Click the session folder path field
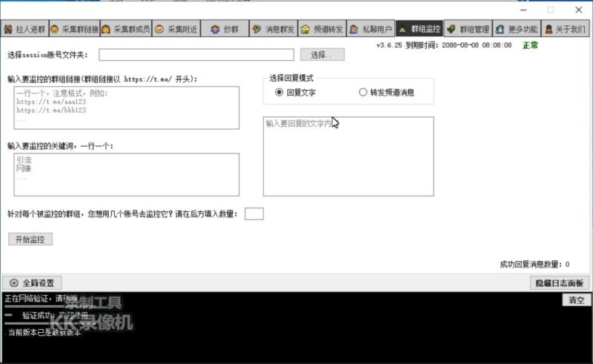593x364 pixels. pyautogui.click(x=196, y=55)
